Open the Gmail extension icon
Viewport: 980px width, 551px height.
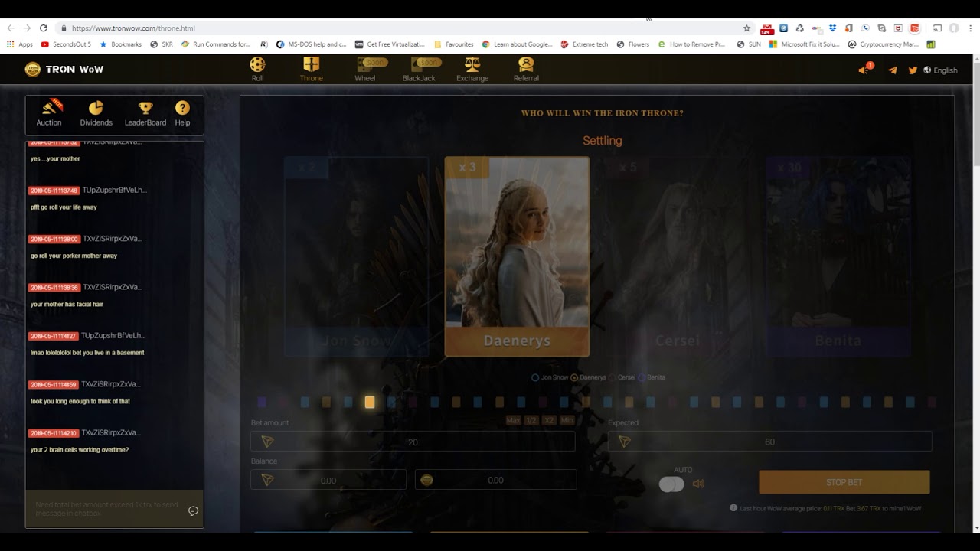pyautogui.click(x=766, y=29)
